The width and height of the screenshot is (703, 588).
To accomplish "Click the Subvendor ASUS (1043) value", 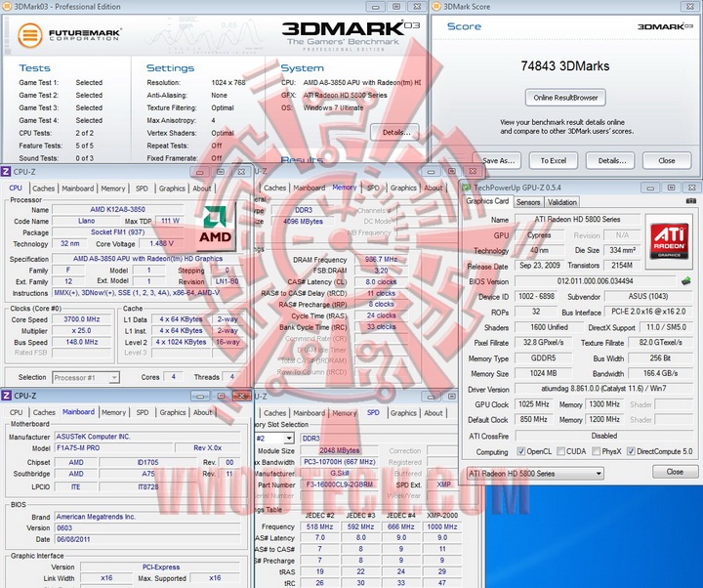I will pos(648,296).
